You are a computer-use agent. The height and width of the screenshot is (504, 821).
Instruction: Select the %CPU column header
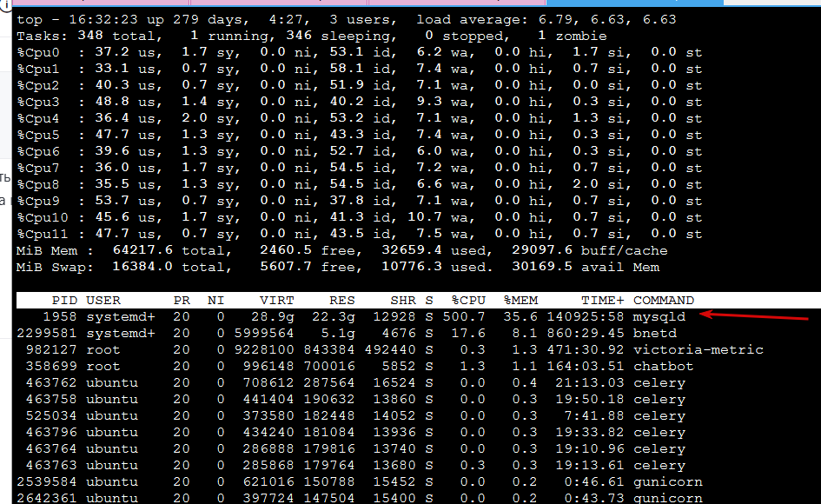coord(468,300)
